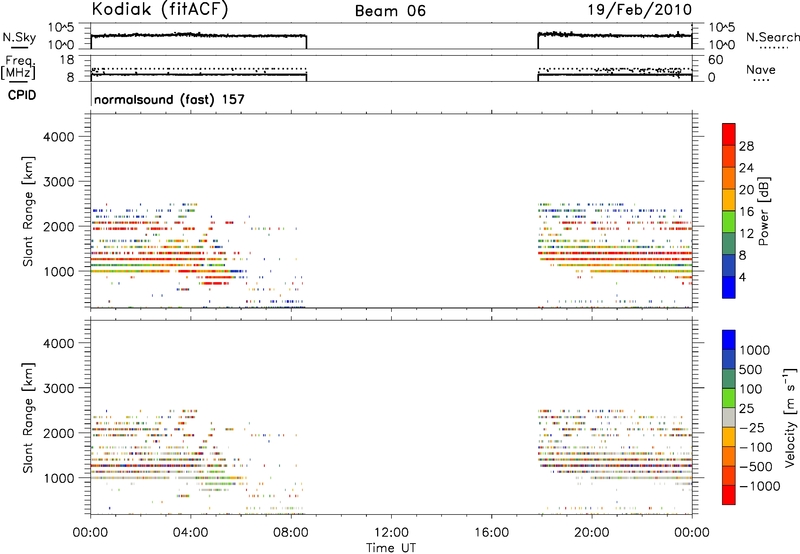Click the '-100' velocity colorbar tick label
Image resolution: width=800 pixels, height=554 pixels.
pos(756,447)
